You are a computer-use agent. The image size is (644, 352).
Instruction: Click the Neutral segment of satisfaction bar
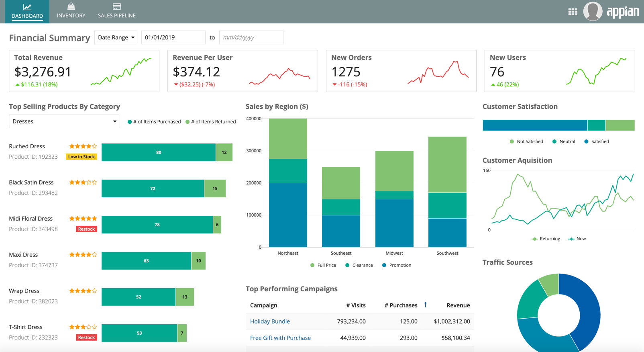[x=597, y=125]
